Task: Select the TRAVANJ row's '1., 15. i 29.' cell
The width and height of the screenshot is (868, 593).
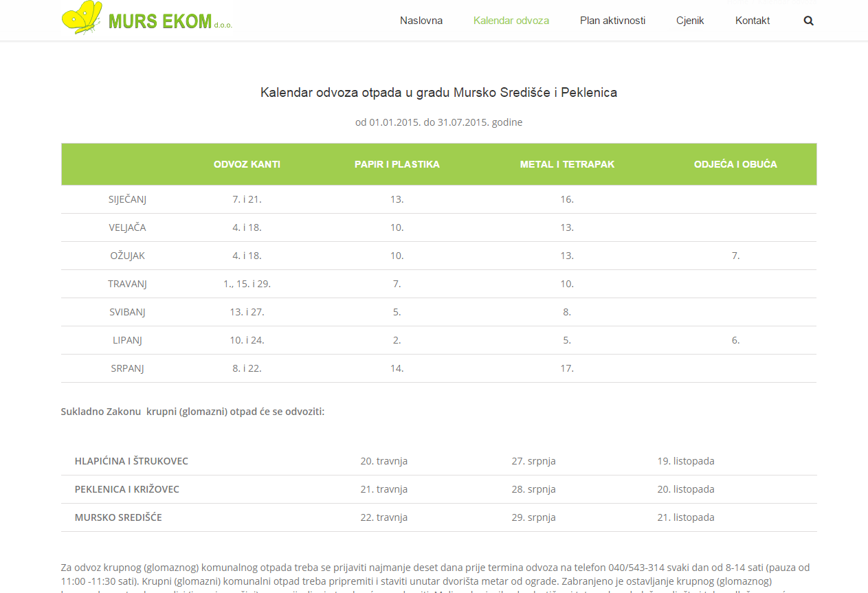Action: (247, 284)
